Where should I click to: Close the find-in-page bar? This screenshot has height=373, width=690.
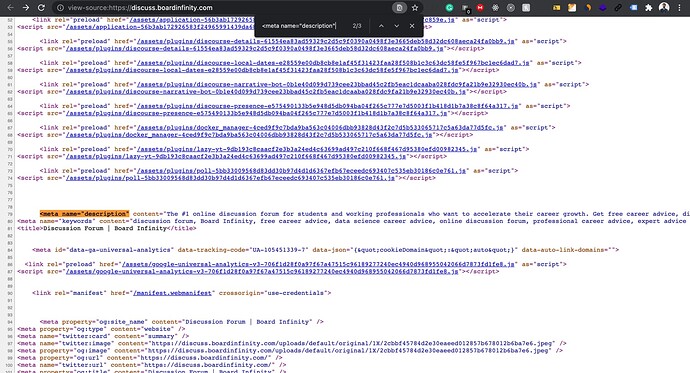[412, 26]
